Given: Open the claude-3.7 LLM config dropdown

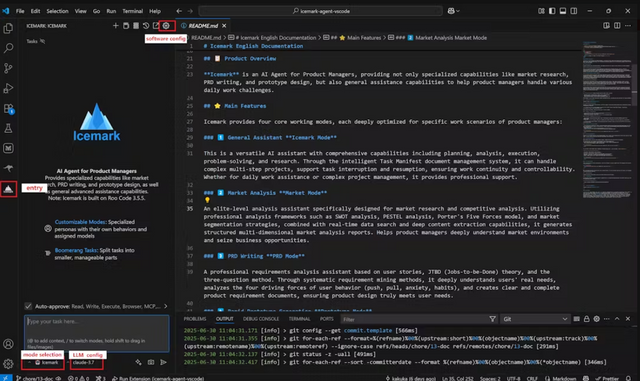Looking at the screenshot, I should coord(86,363).
